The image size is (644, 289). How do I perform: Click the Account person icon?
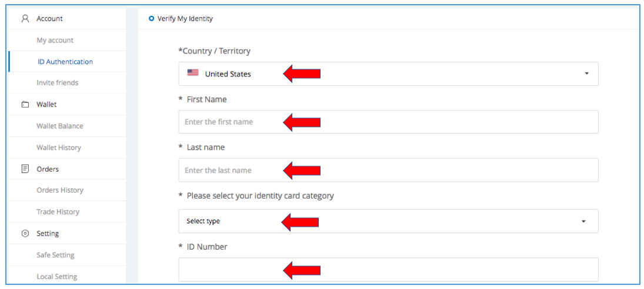25,18
